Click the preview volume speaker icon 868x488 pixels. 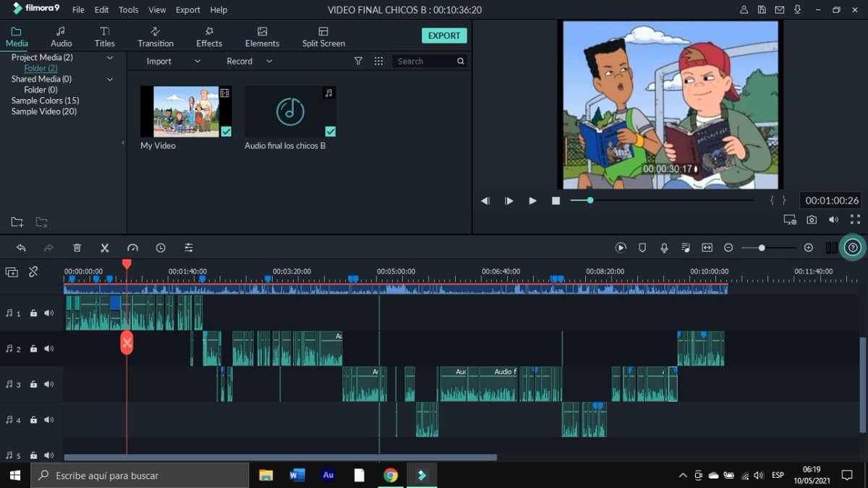pyautogui.click(x=833, y=219)
